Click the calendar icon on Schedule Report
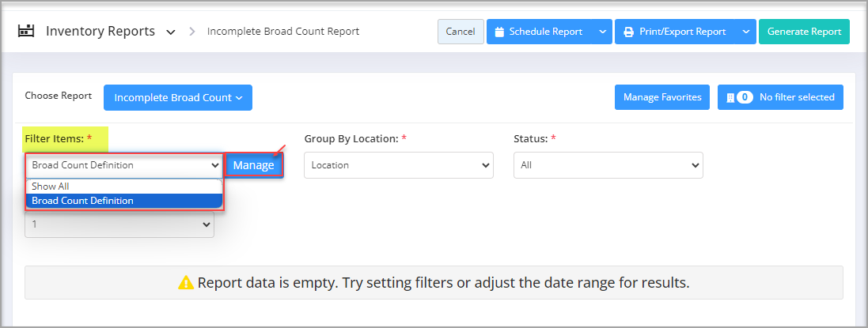Viewport: 868px width, 328px height. (499, 32)
